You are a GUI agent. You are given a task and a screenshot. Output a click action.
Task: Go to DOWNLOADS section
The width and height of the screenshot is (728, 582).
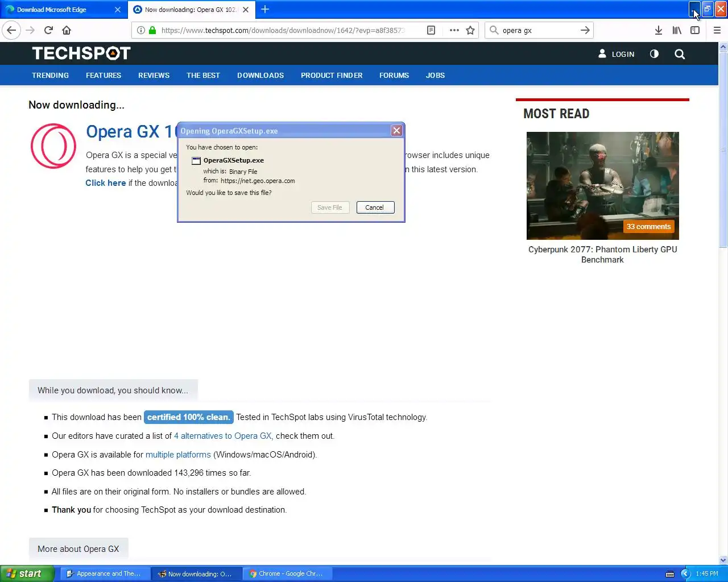pos(260,75)
